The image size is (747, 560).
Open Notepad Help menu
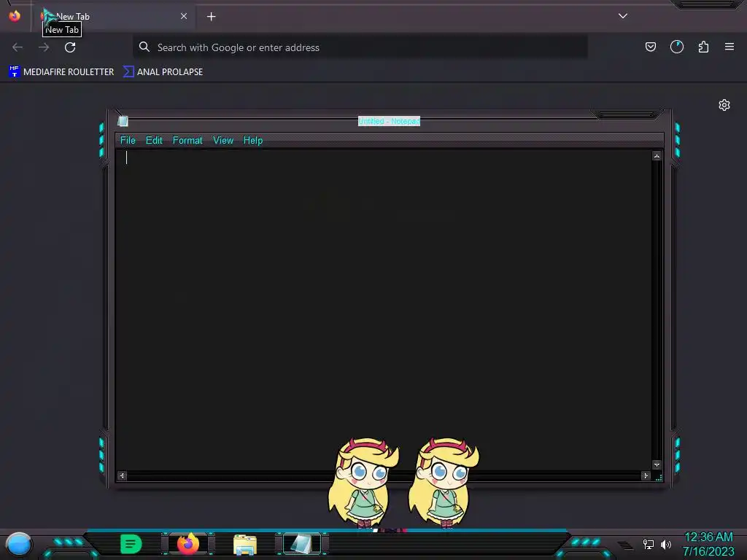tap(253, 141)
